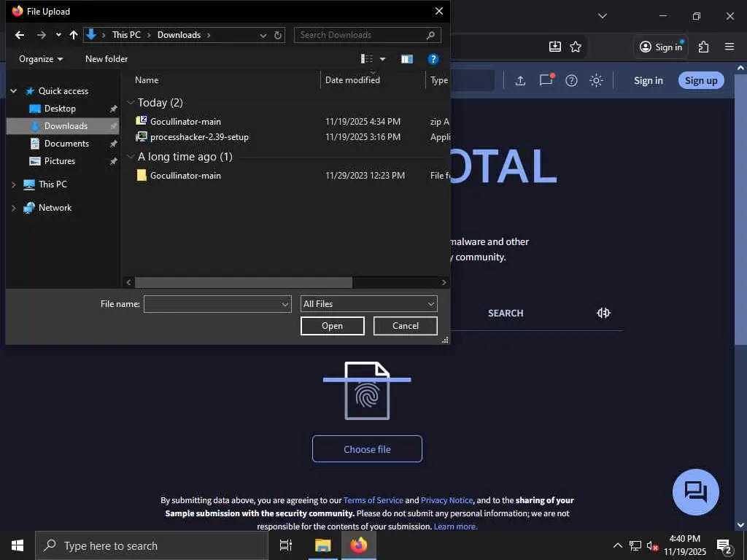747x560 pixels.
Task: Expand This PC tree node
Action: click(14, 184)
